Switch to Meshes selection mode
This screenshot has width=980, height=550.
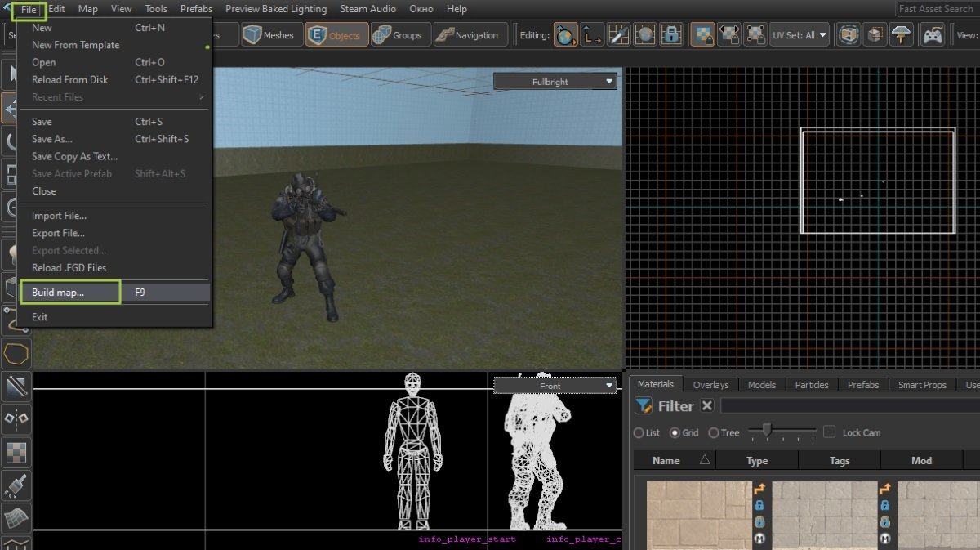click(x=270, y=35)
